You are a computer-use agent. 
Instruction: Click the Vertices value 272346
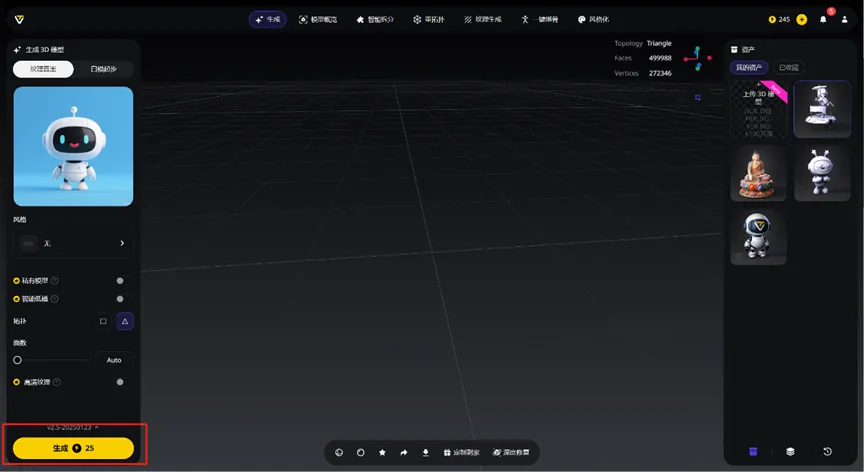click(x=660, y=73)
